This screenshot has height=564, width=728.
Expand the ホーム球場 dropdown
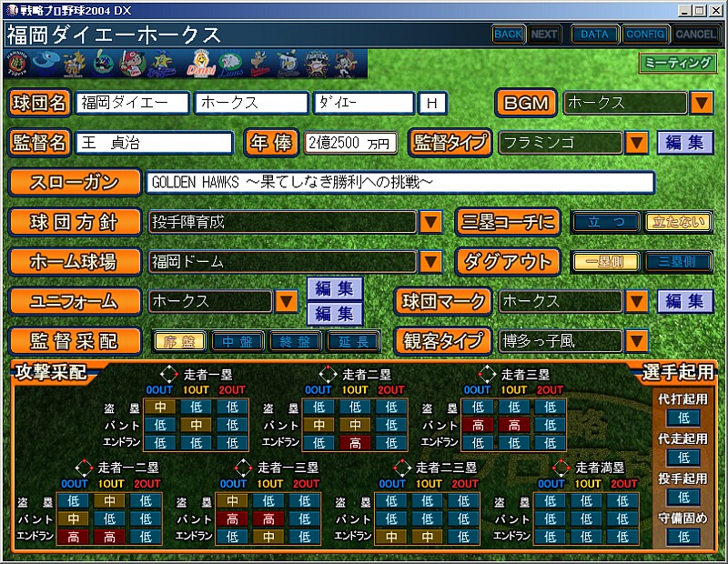[x=430, y=262]
